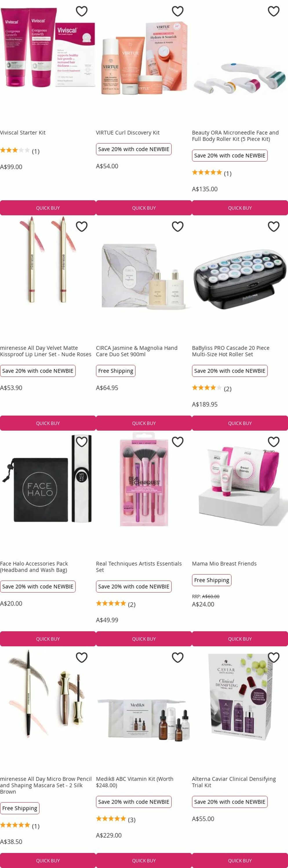Heart the CIRCA Jasmine & Magnolia Duo Set
Screen dimensions: 288x868
(178, 227)
